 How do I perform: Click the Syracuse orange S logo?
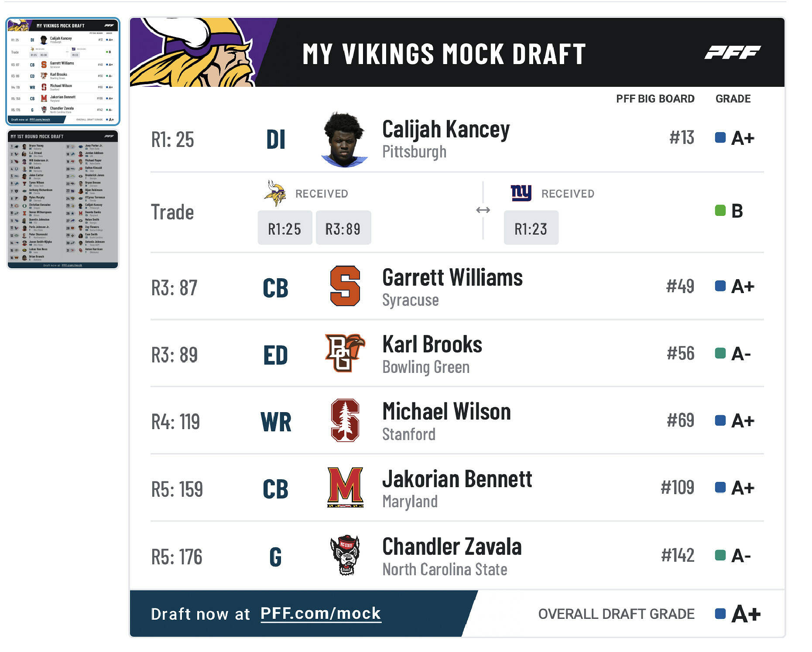(345, 286)
